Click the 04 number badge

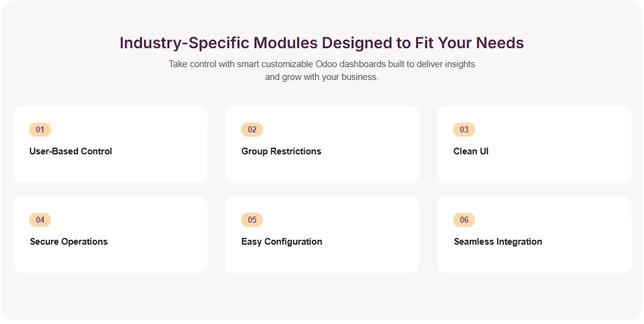(x=40, y=220)
